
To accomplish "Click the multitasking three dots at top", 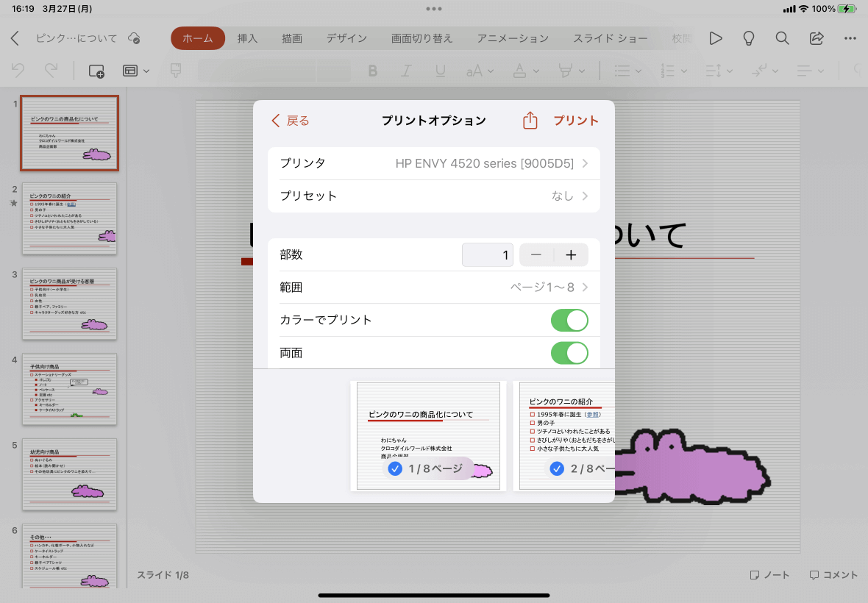I will (x=434, y=9).
